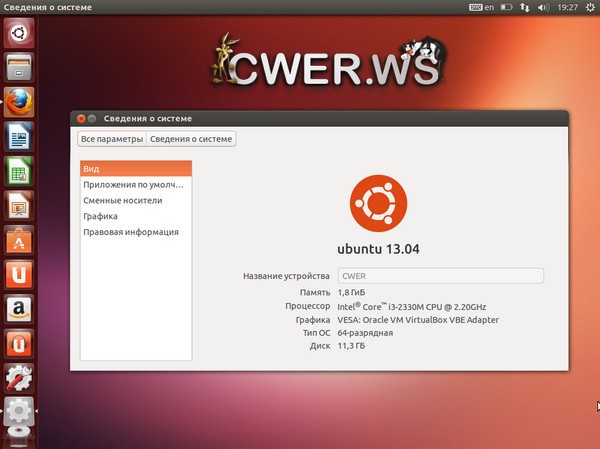The width and height of the screenshot is (600, 449).
Task: Click the 'Сведения о системе' toolbar button
Action: click(191, 139)
